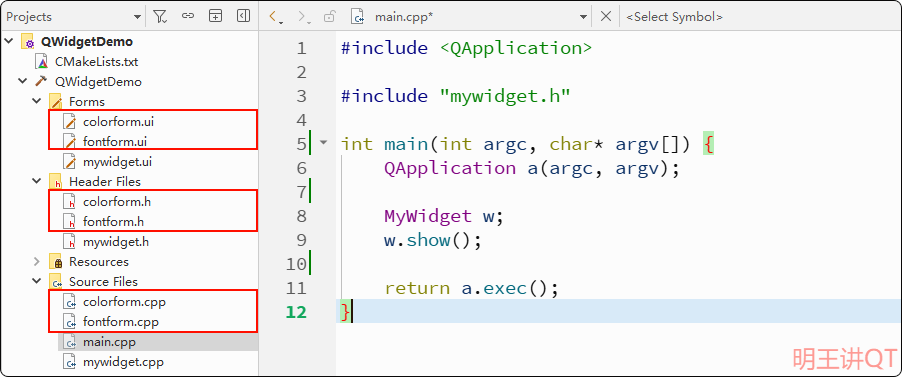Click the QWidgetDemo hammer target icon
902x377 pixels.
click(42, 82)
